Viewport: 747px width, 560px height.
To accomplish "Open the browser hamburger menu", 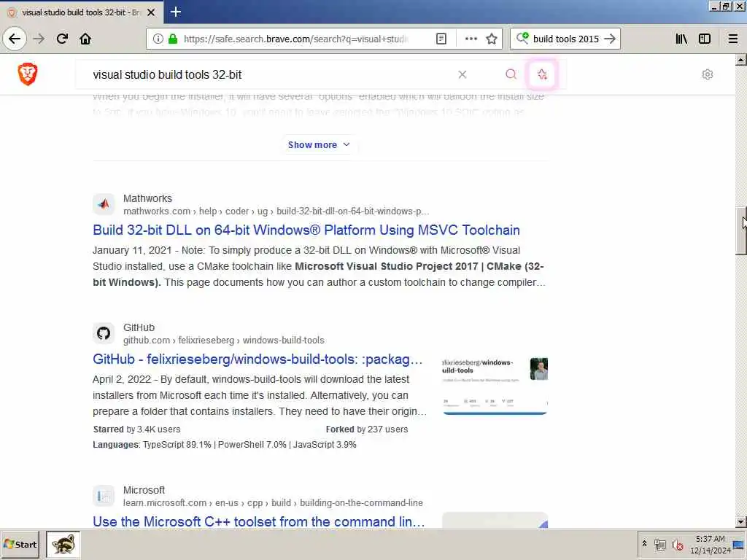I will point(733,39).
